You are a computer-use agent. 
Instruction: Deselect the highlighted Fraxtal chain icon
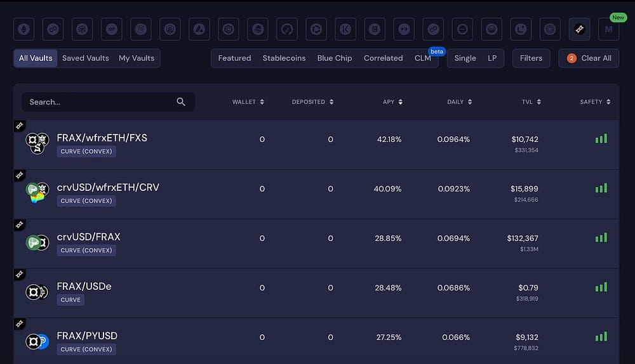click(x=579, y=29)
